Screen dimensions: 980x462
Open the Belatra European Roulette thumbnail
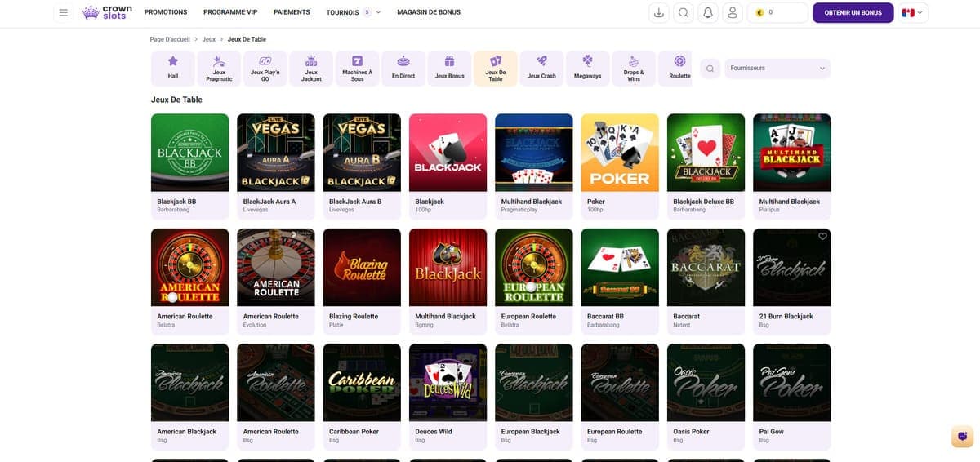(534, 267)
